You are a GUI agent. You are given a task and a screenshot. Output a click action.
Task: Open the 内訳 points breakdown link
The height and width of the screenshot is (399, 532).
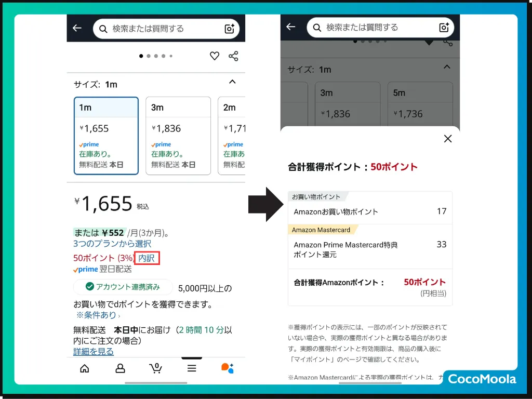click(x=147, y=258)
